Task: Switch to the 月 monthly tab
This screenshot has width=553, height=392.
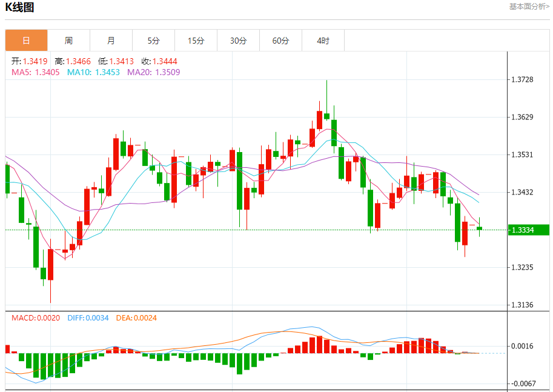Action: pyautogui.click(x=111, y=41)
